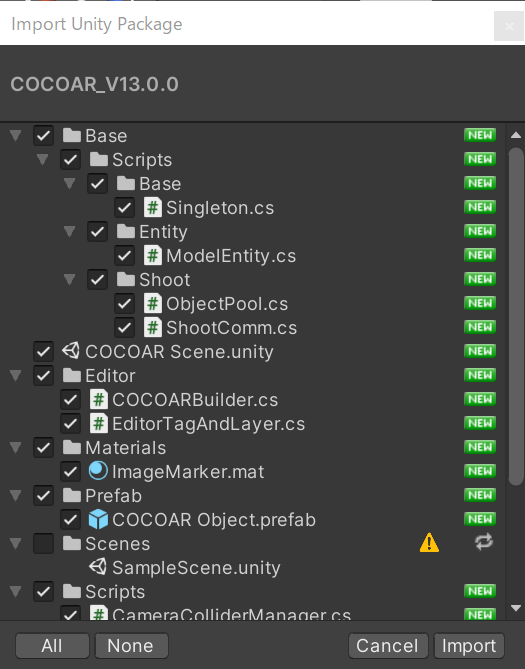Click the Shoot folder icon
The width and height of the screenshot is (525, 669).
click(x=126, y=279)
